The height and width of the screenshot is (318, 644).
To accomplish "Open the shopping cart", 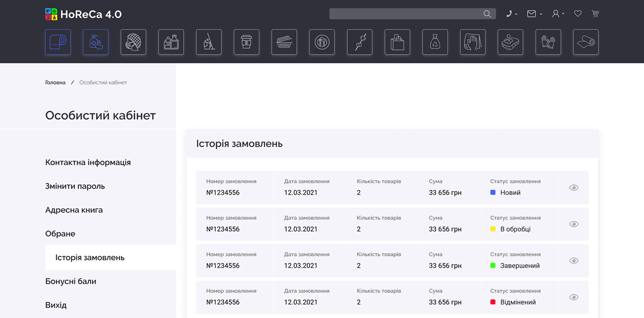I will 595,14.
